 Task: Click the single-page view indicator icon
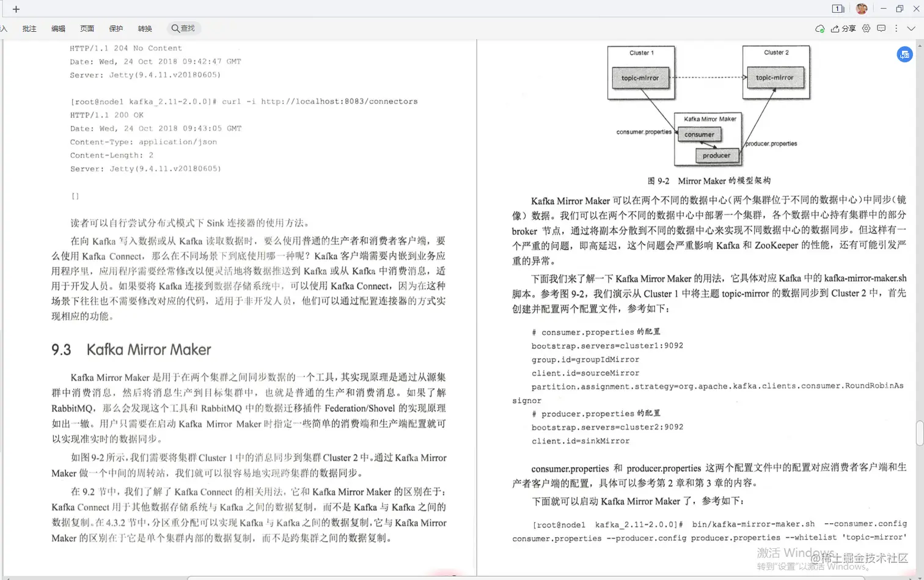click(x=837, y=9)
